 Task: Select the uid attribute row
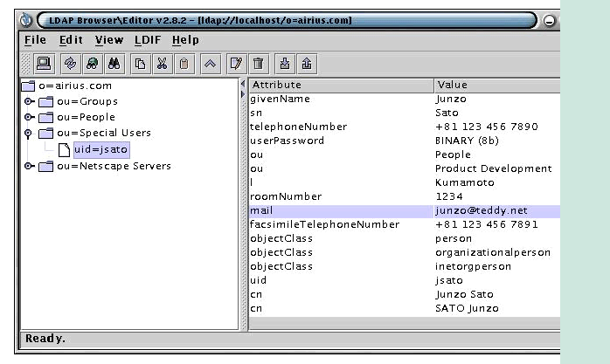coord(405,281)
